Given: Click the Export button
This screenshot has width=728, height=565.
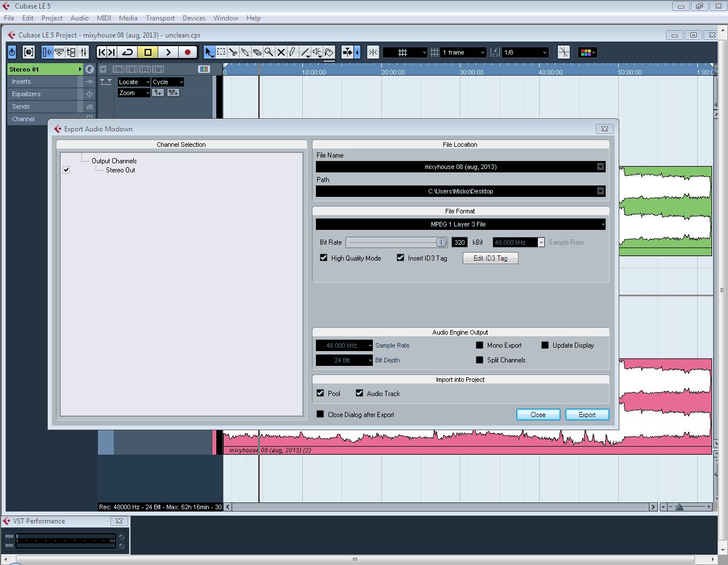Looking at the screenshot, I should pos(587,414).
